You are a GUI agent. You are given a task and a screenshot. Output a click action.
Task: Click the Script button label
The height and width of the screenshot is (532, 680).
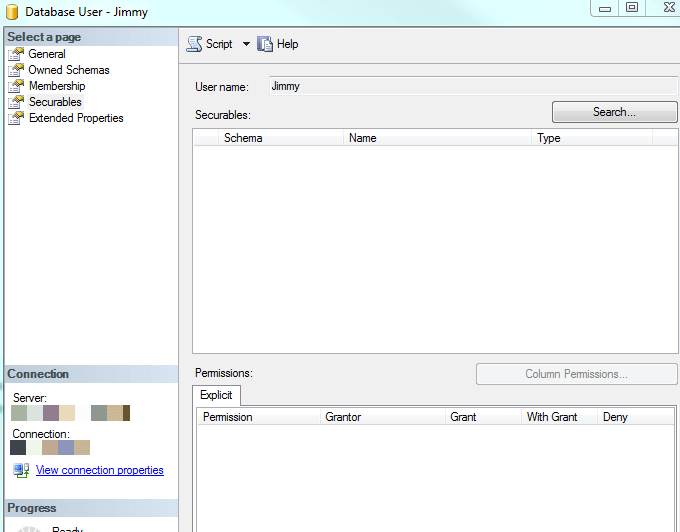(x=219, y=44)
